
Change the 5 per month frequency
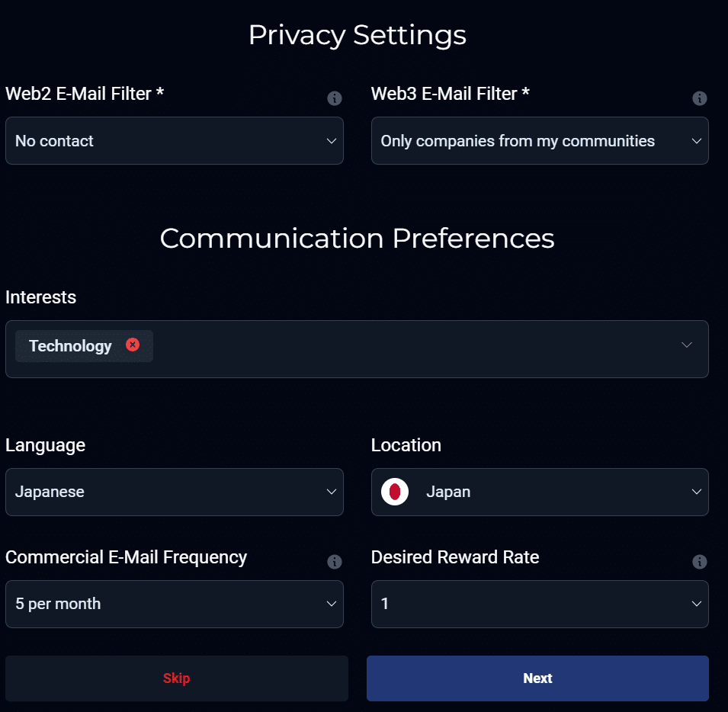174,604
